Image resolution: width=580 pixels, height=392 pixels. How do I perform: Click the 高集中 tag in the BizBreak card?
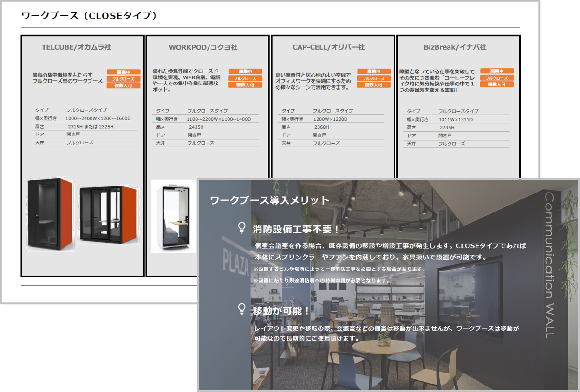point(497,71)
